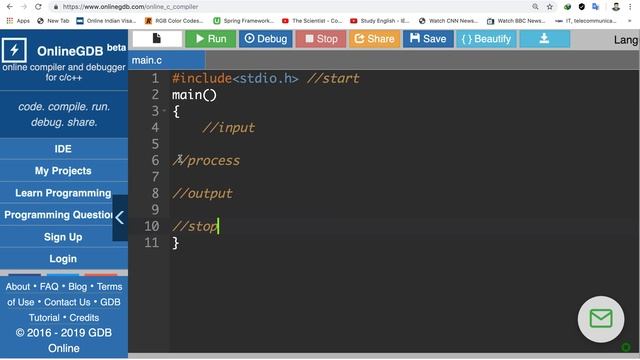Save the current project
This screenshot has width=640, height=360.
(x=428, y=39)
